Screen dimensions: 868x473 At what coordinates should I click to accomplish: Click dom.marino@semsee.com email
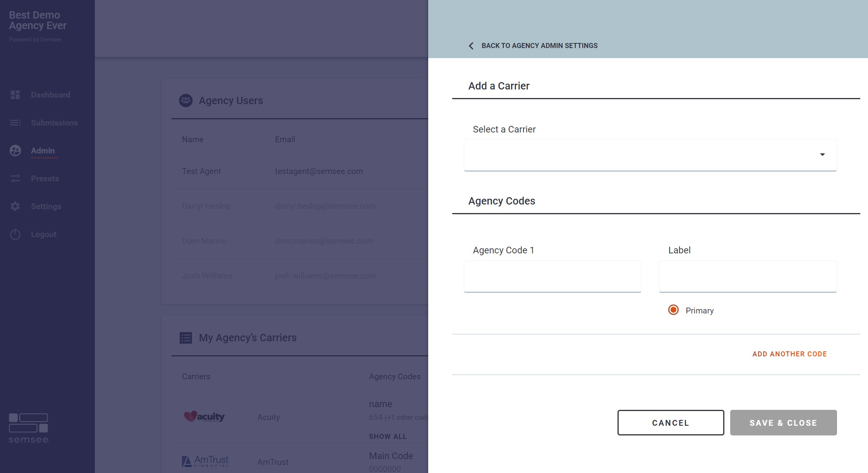[324, 241]
